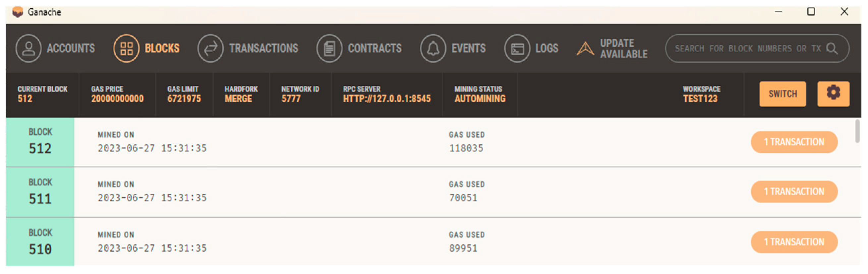
Task: Click the Update Available arrow icon
Action: (x=585, y=48)
